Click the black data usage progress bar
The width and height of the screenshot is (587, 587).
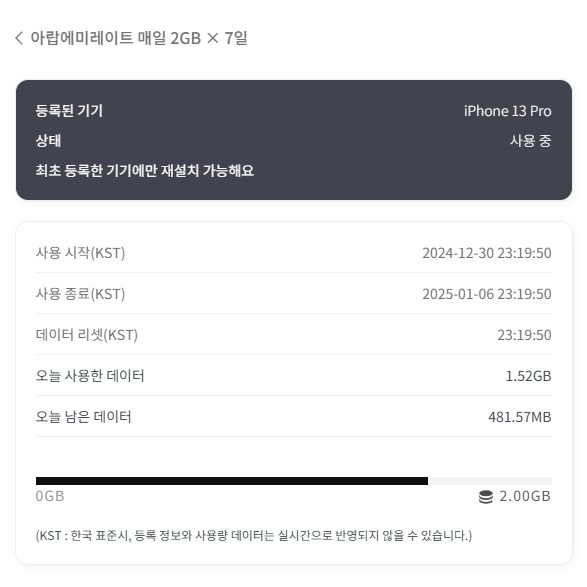(x=232, y=481)
